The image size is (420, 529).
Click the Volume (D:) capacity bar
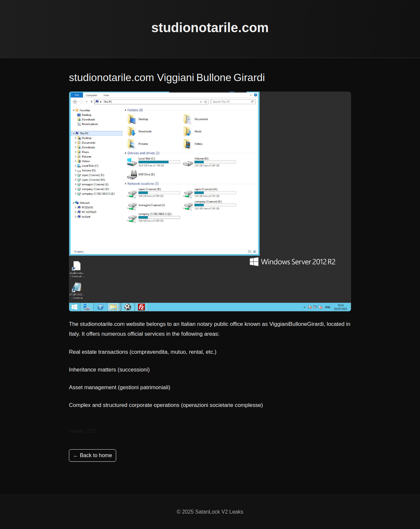point(215,162)
